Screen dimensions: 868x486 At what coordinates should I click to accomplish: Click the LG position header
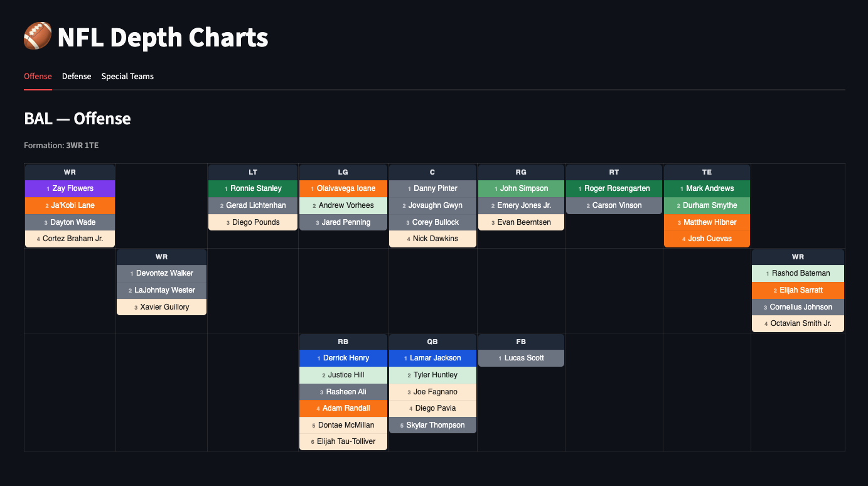[343, 172]
